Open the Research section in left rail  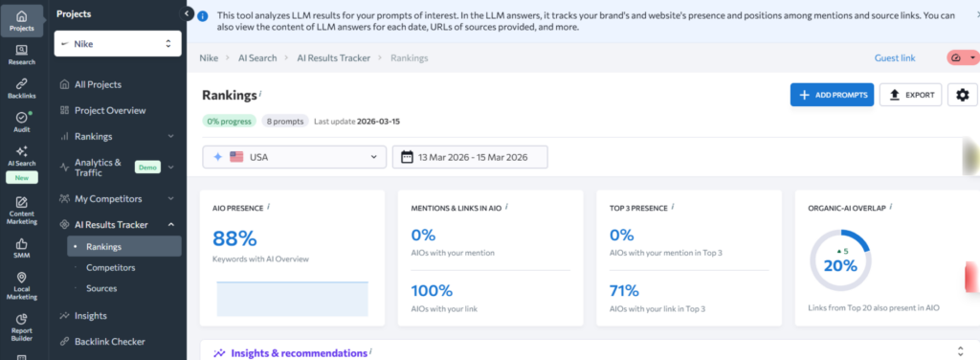pyautogui.click(x=22, y=55)
